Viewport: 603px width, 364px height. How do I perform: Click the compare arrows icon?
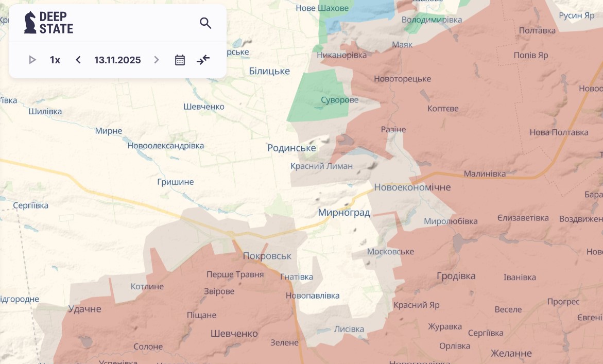pos(203,60)
